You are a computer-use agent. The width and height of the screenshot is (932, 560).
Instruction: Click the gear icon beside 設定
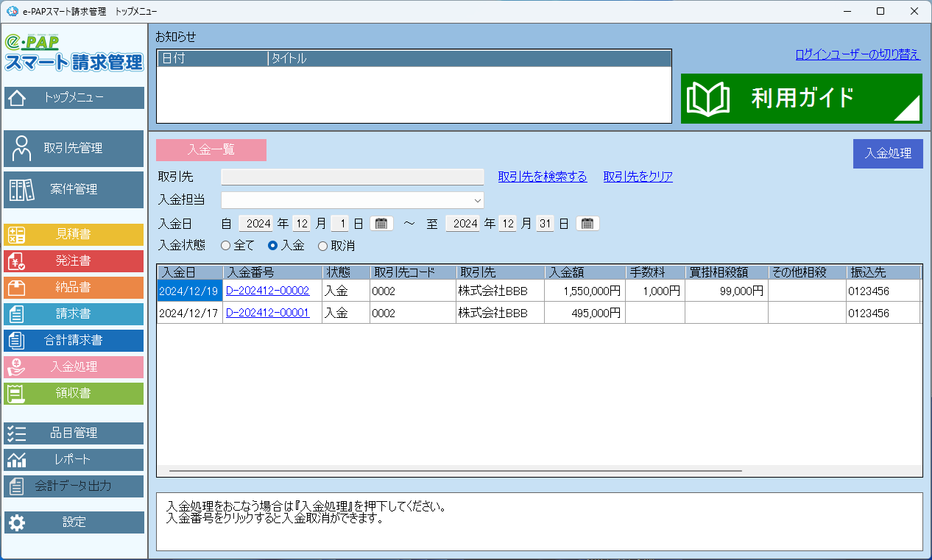coord(16,522)
